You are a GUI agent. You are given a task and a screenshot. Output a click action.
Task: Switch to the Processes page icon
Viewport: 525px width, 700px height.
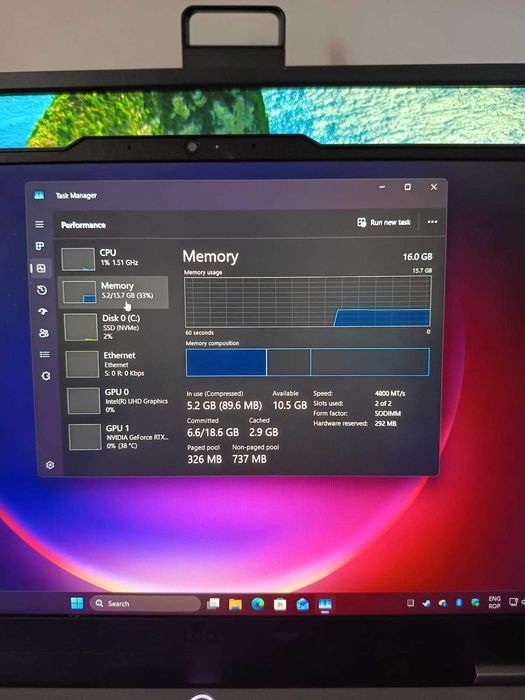(40, 246)
